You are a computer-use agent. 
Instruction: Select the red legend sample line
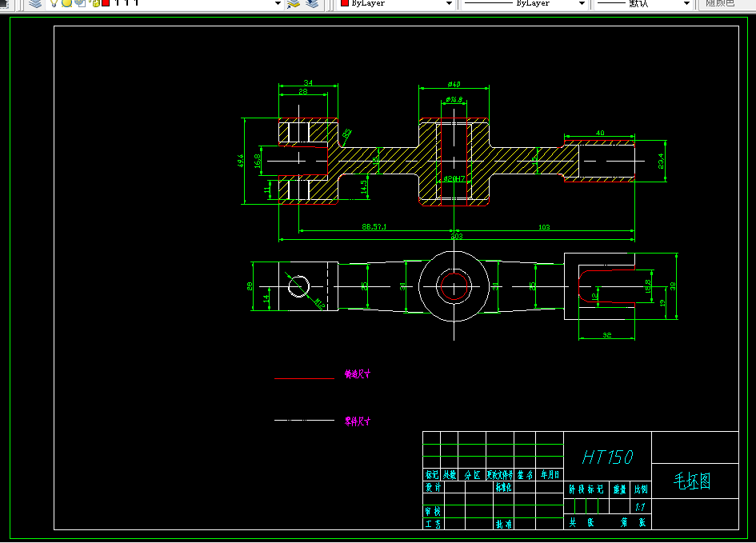tap(304, 379)
